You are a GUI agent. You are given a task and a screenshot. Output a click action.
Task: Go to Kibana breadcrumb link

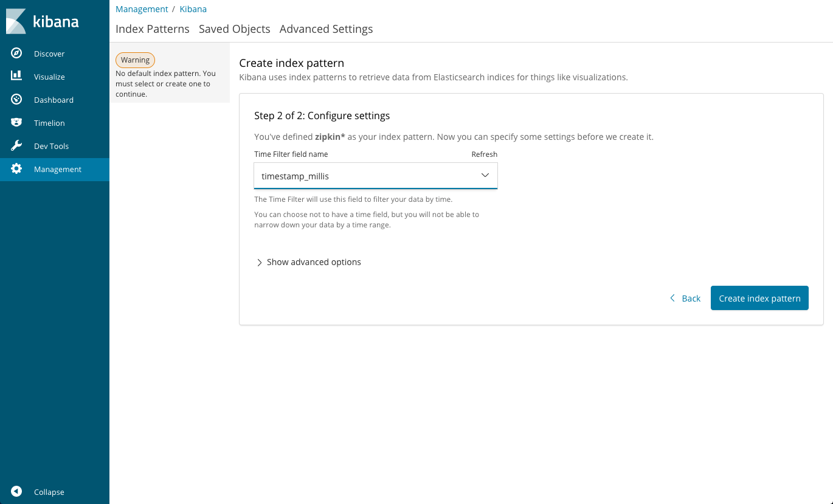click(193, 9)
